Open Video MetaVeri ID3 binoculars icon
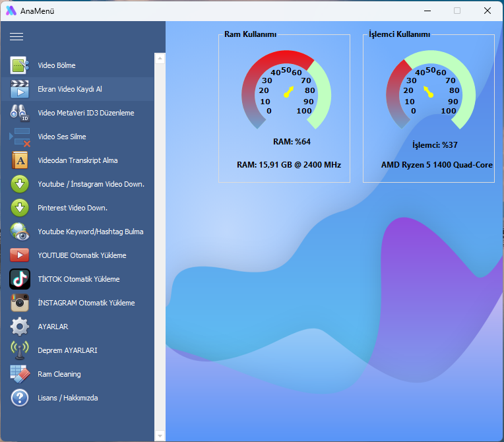This screenshot has width=504, height=442. coord(20,113)
